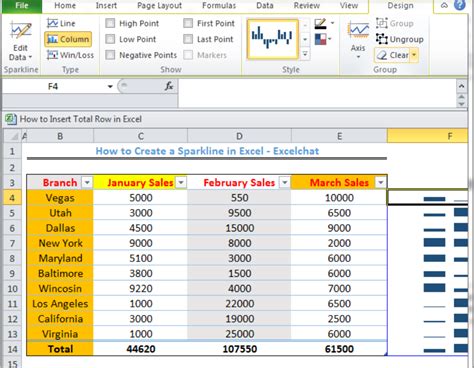Click the sparkline style gallery thumbnail
This screenshot has width=474, height=368.
coord(272,39)
